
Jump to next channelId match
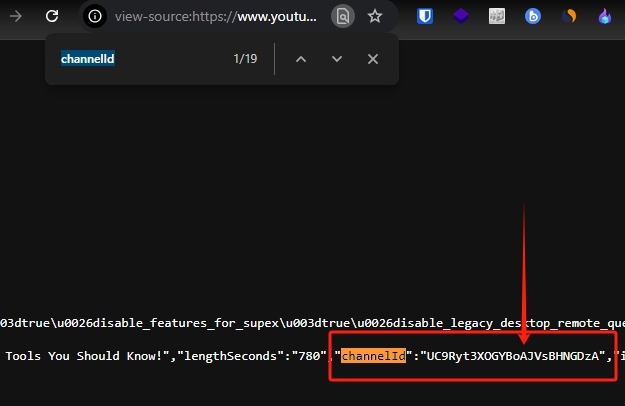[x=337, y=59]
